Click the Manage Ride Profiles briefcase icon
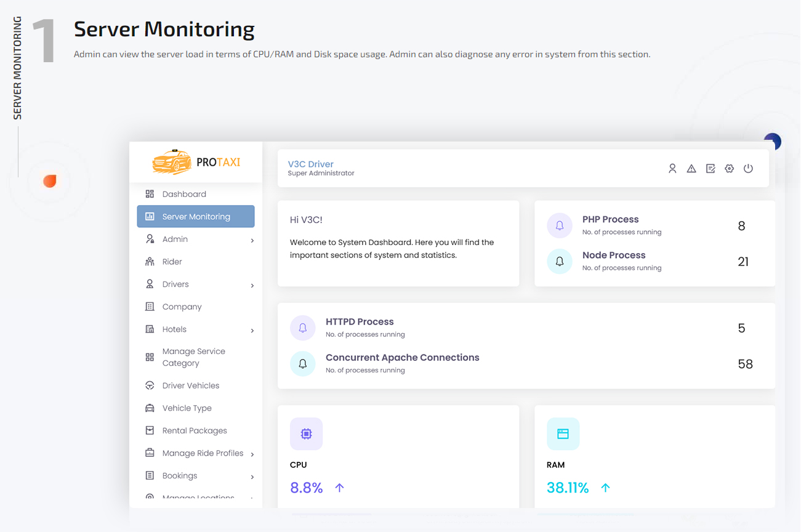 point(150,453)
